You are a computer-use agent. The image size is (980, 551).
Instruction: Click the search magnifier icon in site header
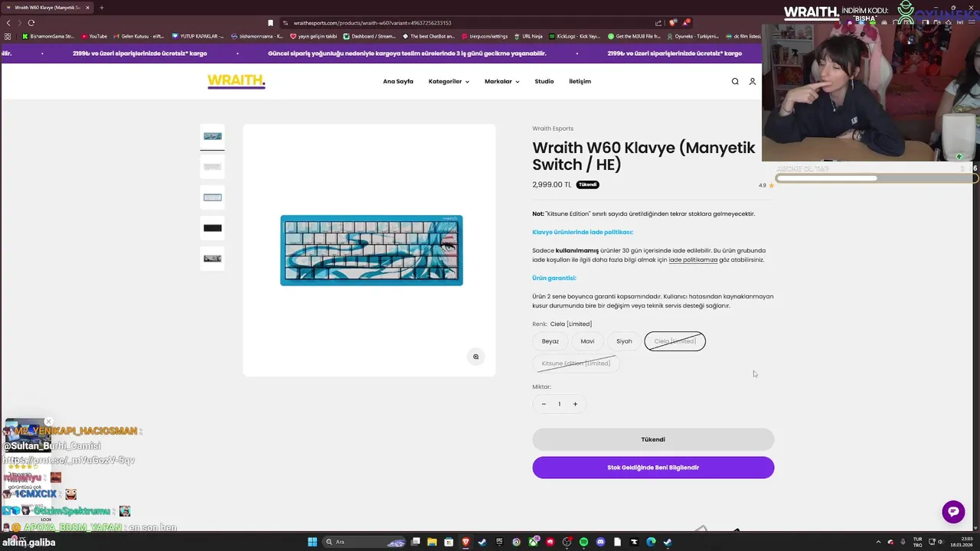pos(735,81)
